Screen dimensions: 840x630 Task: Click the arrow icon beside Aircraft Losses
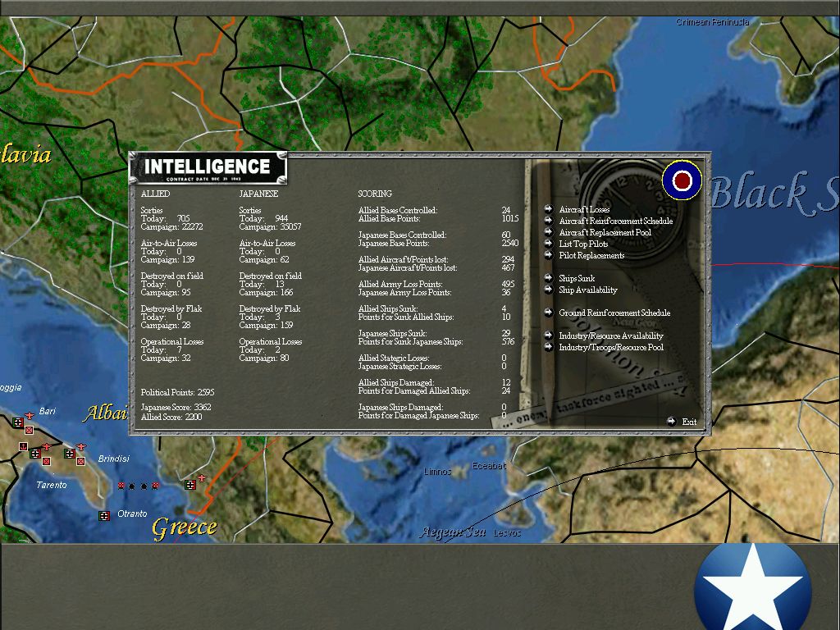[548, 209]
